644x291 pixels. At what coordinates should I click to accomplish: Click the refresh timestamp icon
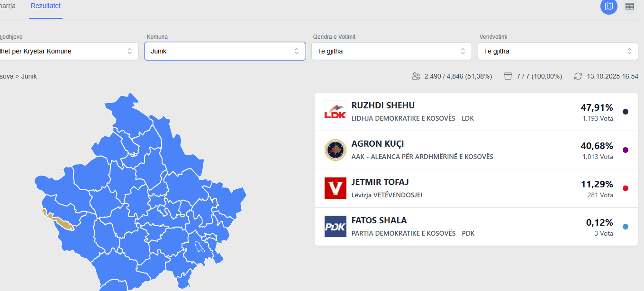(578, 76)
